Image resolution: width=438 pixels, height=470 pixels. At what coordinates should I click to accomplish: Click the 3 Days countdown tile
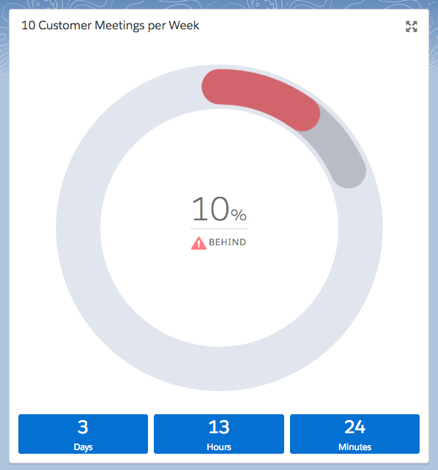click(83, 434)
